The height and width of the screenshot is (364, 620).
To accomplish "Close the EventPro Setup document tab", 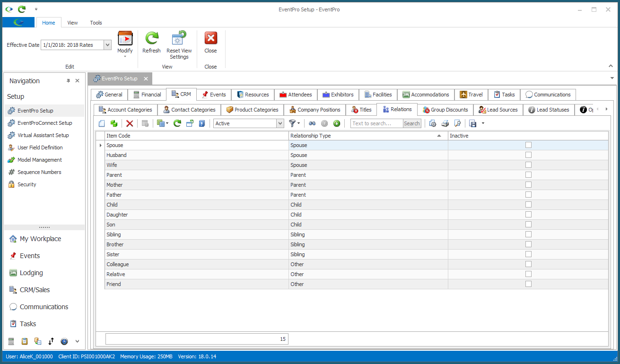I will pos(146,78).
